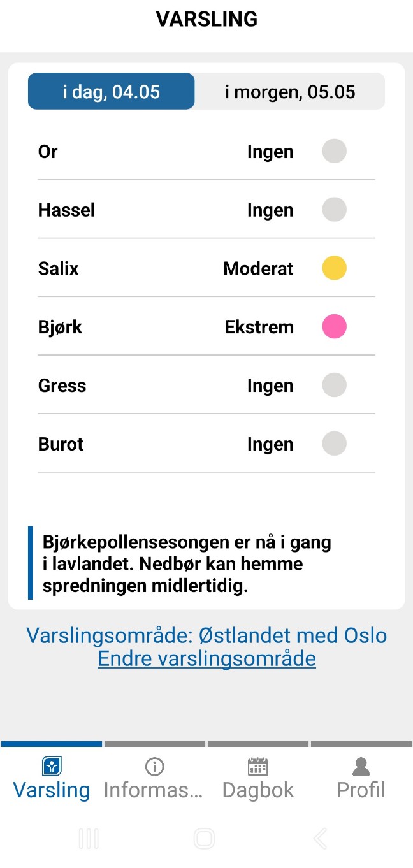Select the Gress pollen row
413x868 pixels.
coord(207,386)
